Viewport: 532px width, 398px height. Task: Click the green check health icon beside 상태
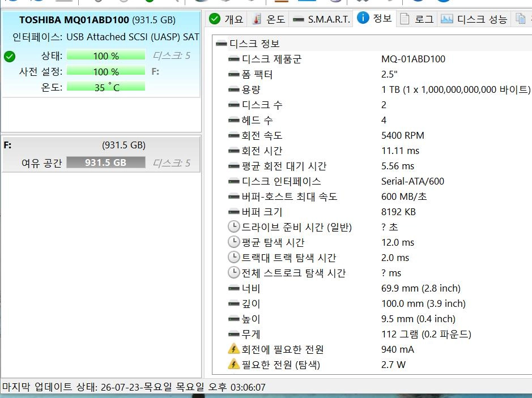click(10, 56)
